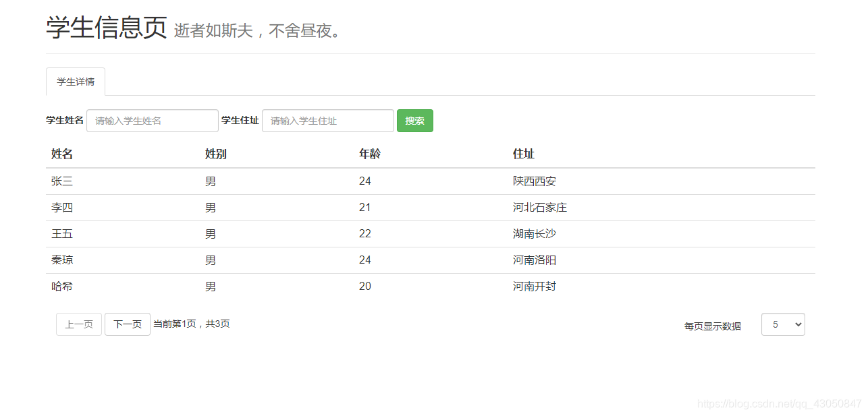Go to next page with 下一页
Screen dimensions: 868x416
click(x=128, y=324)
